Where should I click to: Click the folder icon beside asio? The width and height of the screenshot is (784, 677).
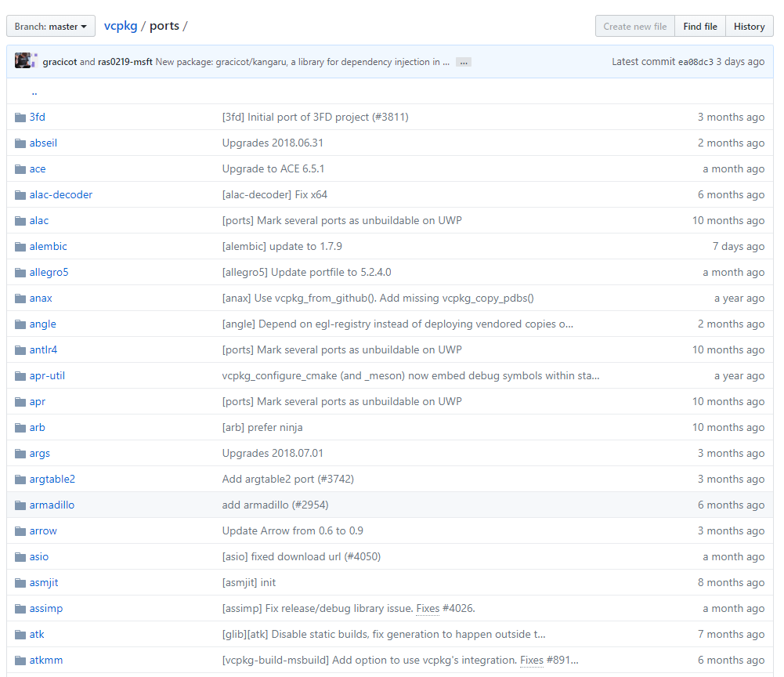click(20, 557)
